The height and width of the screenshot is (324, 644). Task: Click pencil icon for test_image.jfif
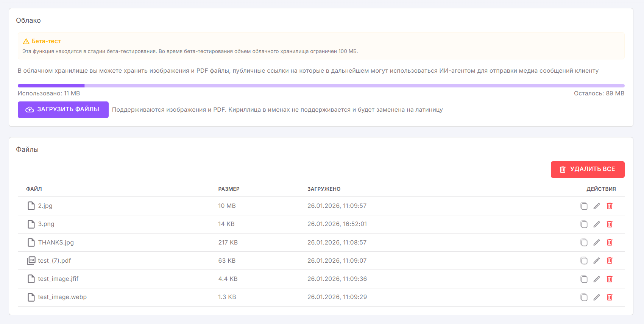[597, 279]
